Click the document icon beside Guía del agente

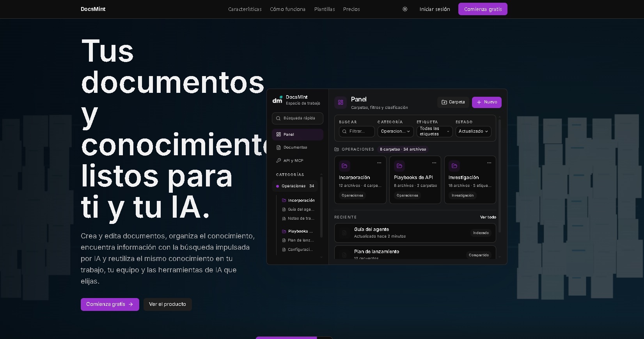click(x=344, y=233)
